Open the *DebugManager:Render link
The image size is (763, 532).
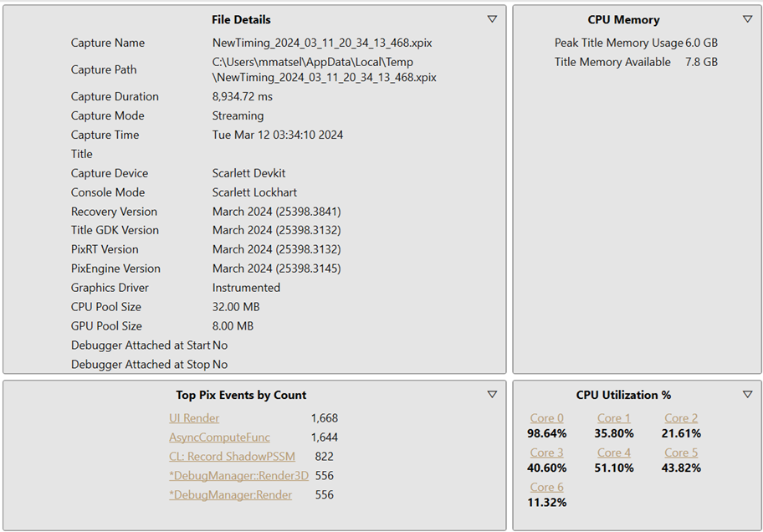click(x=231, y=495)
